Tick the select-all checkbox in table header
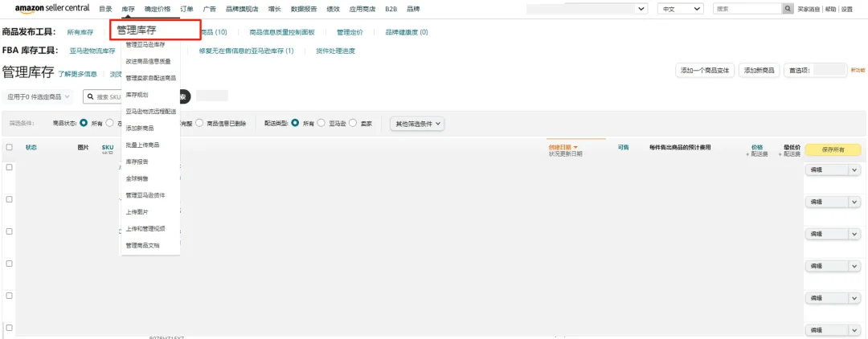 [10, 147]
